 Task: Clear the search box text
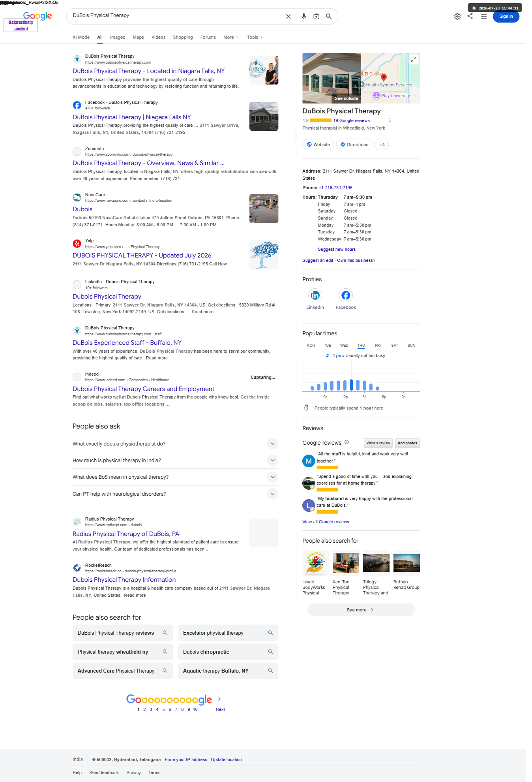288,17
